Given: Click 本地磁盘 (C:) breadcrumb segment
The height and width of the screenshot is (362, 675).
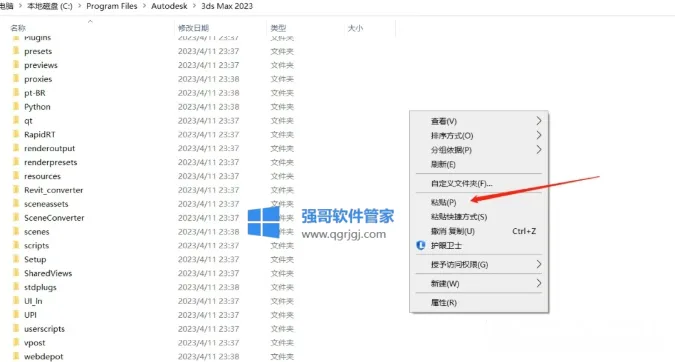Looking at the screenshot, I should pos(50,6).
